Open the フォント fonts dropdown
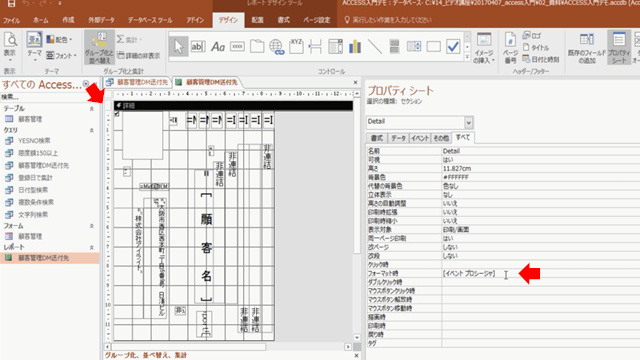This screenshot has height=360, width=640. [x=61, y=55]
